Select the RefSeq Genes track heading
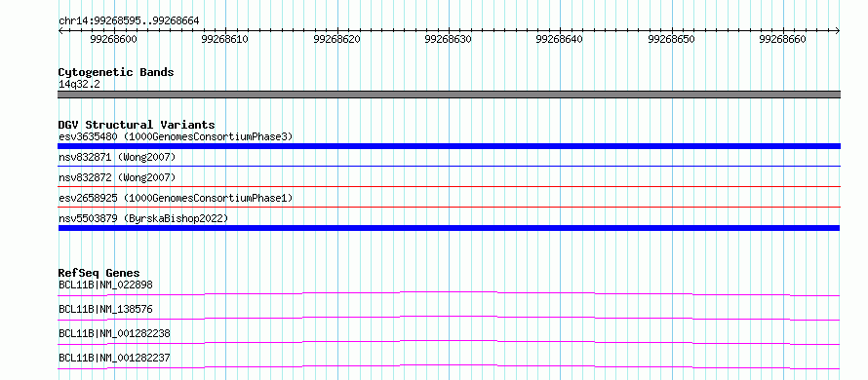The image size is (868, 380). click(x=99, y=273)
